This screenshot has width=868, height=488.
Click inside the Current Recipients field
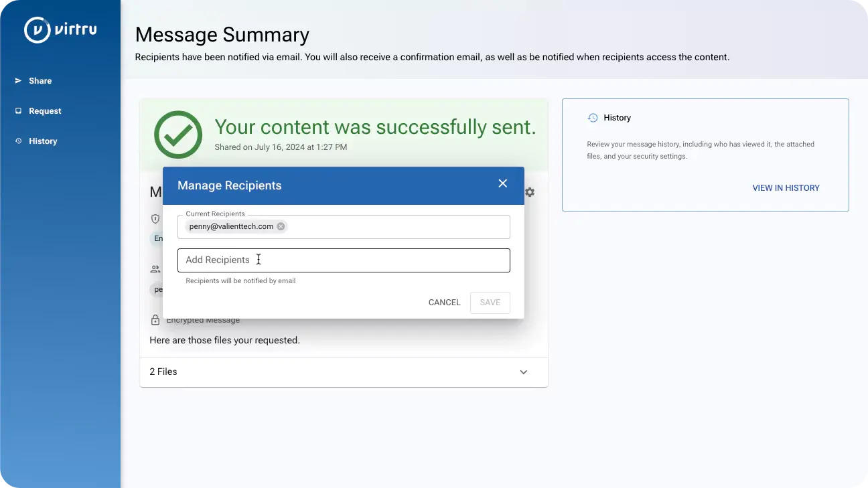395,227
